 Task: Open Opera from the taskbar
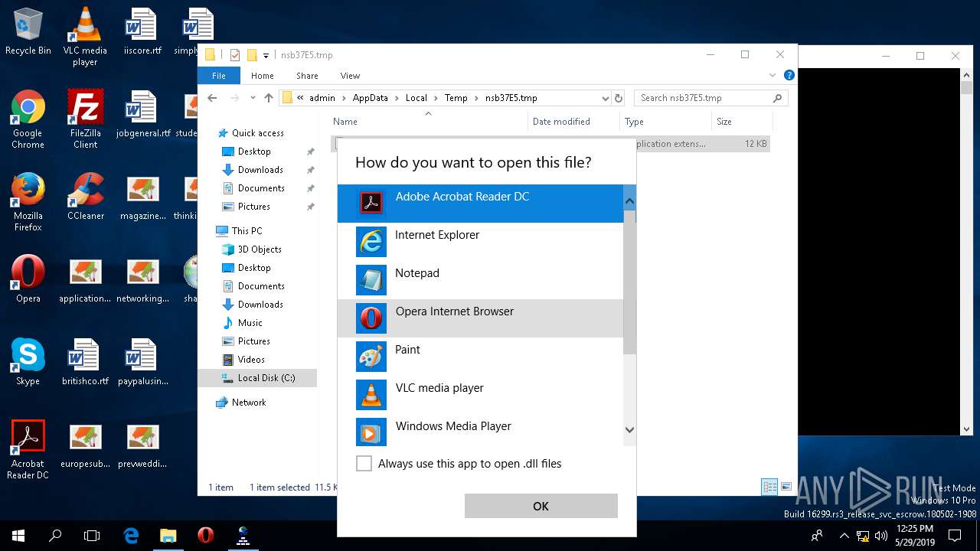coord(205,536)
